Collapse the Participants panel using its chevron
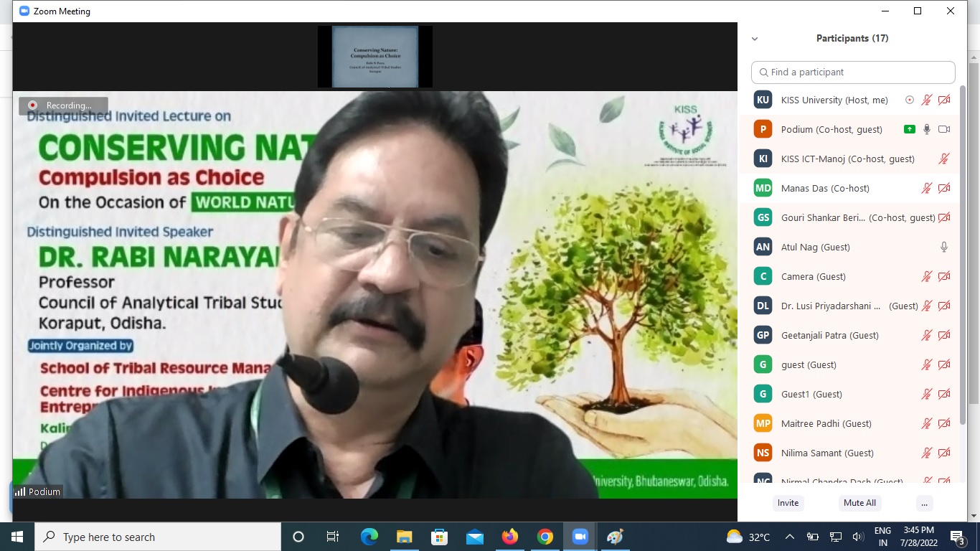Viewport: 980px width, 551px height. click(755, 39)
